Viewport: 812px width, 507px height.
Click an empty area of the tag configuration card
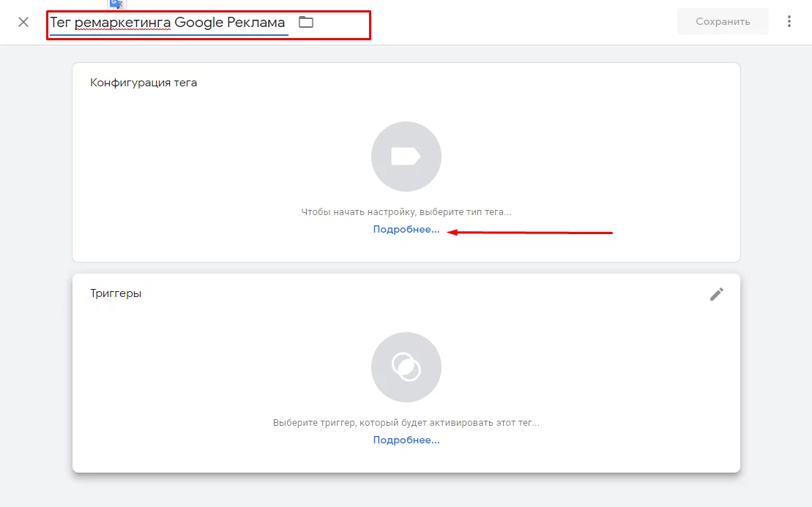[x=595, y=155]
